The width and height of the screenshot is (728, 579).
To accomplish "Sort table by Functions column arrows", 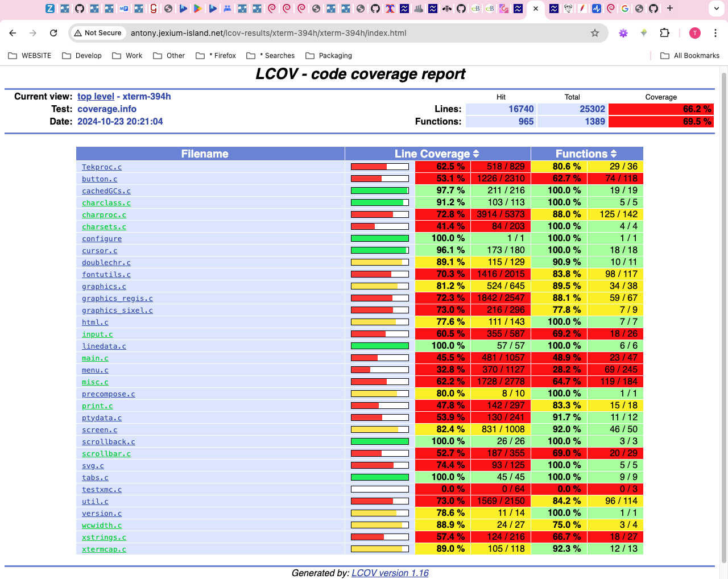I will (614, 154).
